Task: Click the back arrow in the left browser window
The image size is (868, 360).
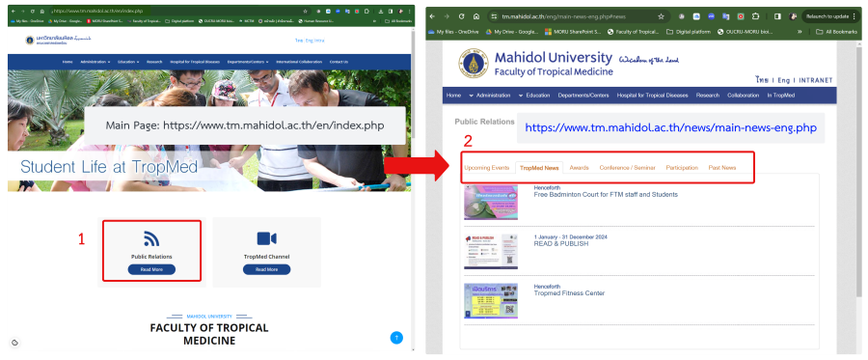Action: pyautogui.click(x=14, y=11)
